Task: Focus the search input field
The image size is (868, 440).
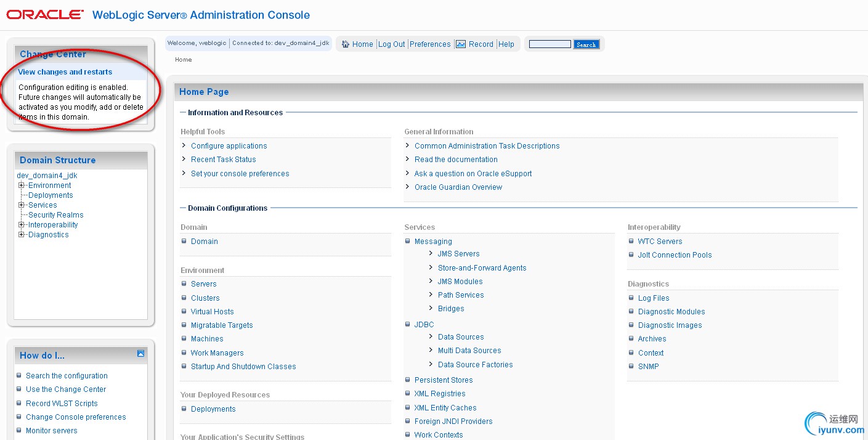Action: (550, 44)
